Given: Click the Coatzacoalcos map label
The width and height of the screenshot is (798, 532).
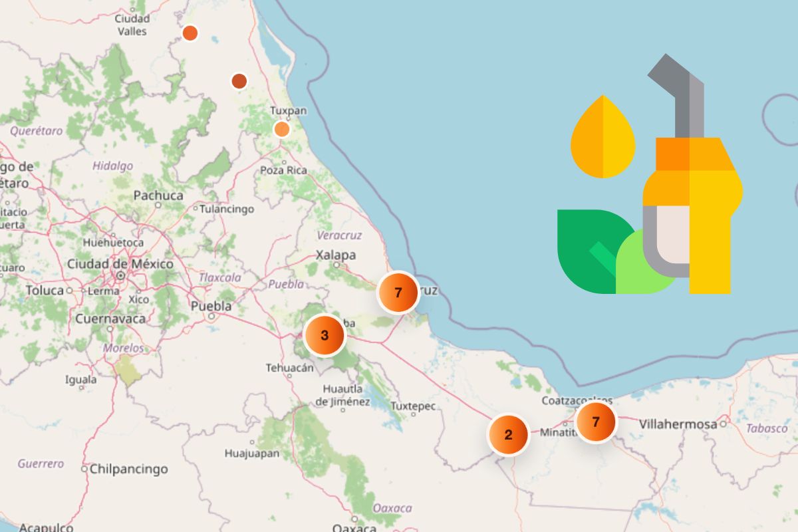Looking at the screenshot, I should pyautogui.click(x=577, y=400).
